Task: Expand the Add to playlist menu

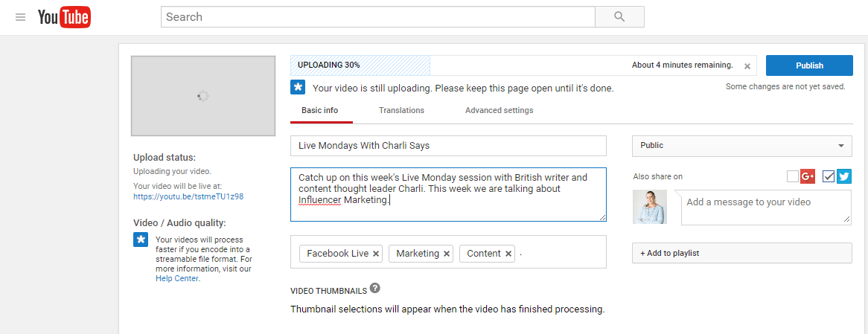Action: tap(741, 253)
